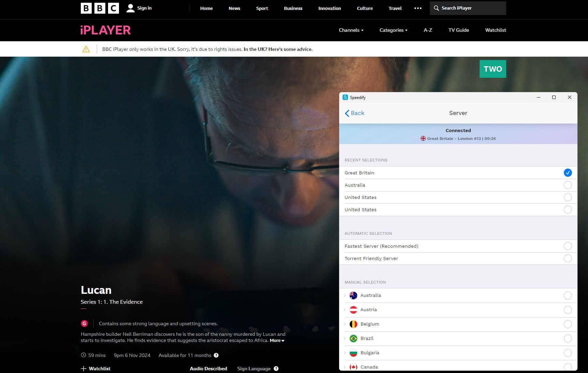Screen dimensions: 588x373
Task: Open the A-Z iPlayer link
Action: click(428, 30)
